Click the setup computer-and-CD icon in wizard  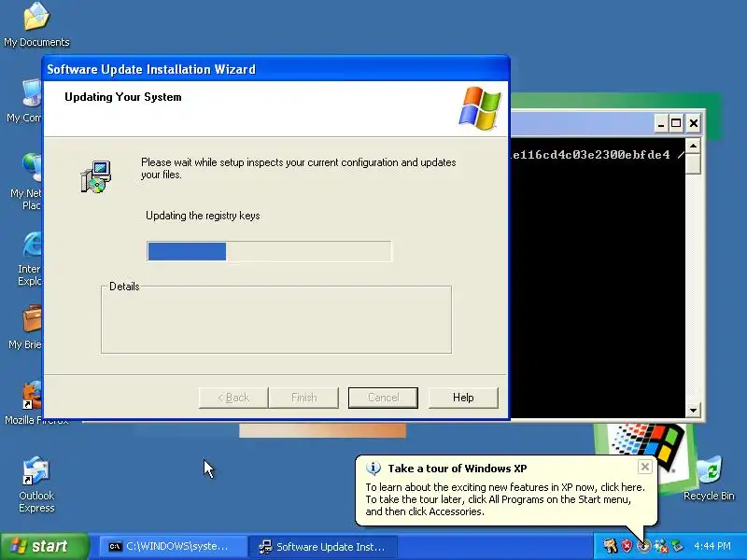click(x=96, y=176)
